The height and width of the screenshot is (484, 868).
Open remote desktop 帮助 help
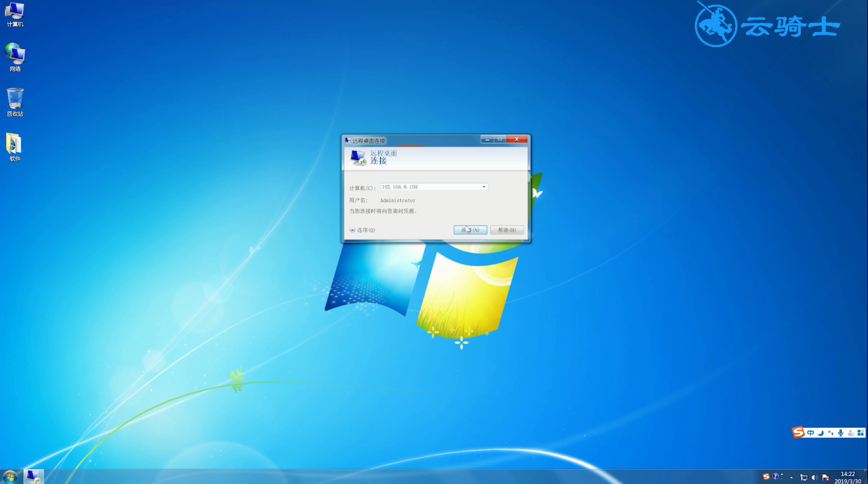pyautogui.click(x=507, y=230)
